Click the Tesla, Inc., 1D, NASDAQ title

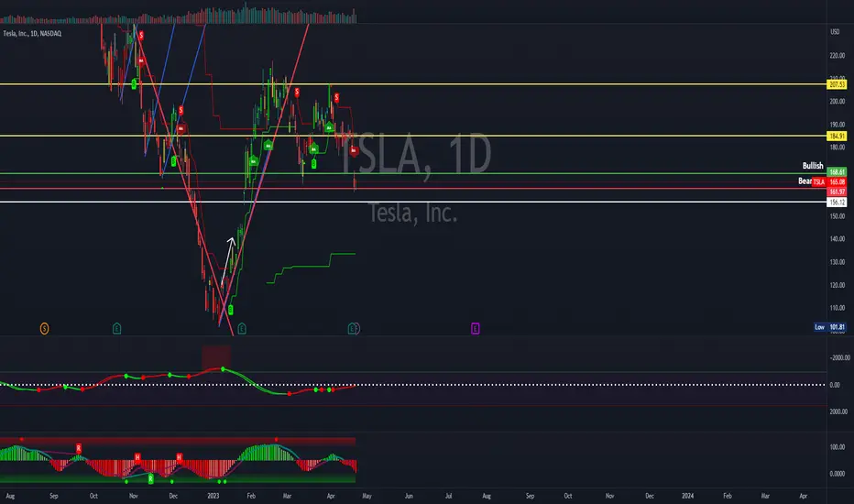[x=33, y=34]
